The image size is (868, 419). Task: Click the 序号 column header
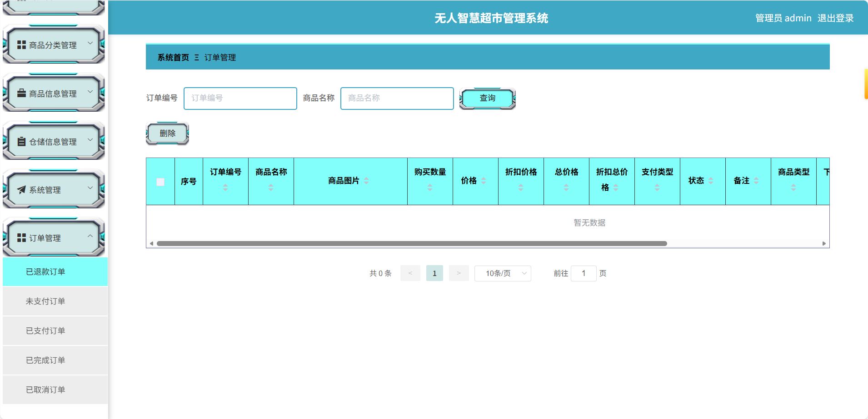pos(189,182)
